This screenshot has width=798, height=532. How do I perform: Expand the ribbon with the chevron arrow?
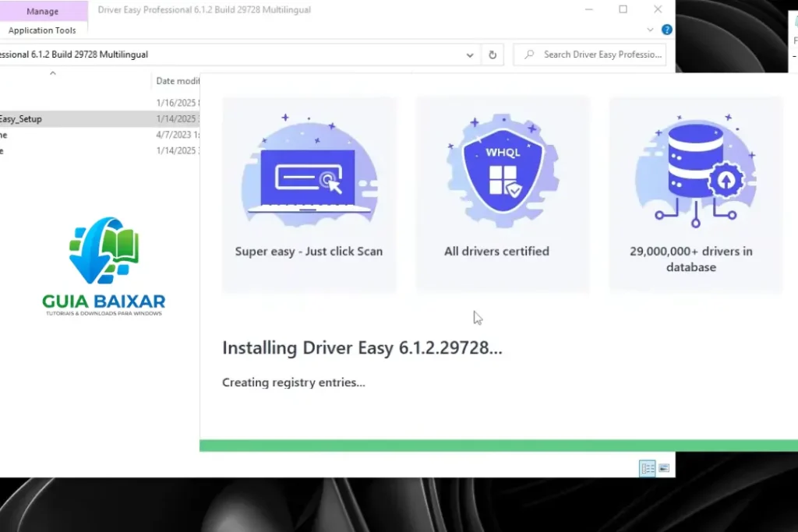650,30
